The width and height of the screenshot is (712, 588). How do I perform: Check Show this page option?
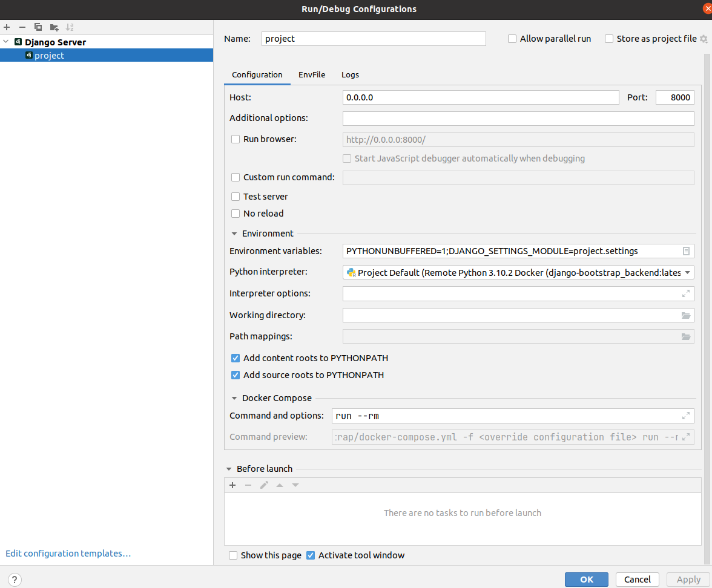pyautogui.click(x=233, y=555)
